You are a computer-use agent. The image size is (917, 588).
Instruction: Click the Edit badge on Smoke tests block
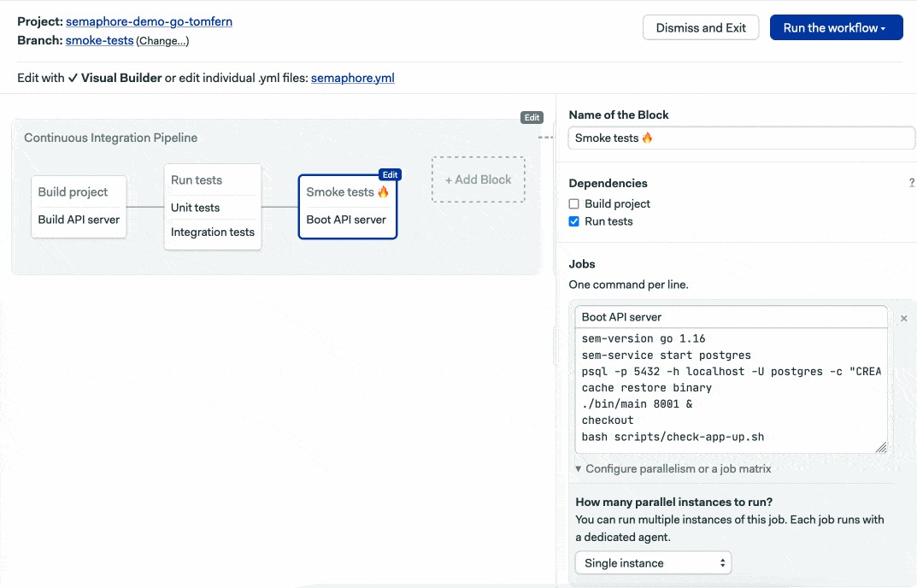tap(390, 174)
